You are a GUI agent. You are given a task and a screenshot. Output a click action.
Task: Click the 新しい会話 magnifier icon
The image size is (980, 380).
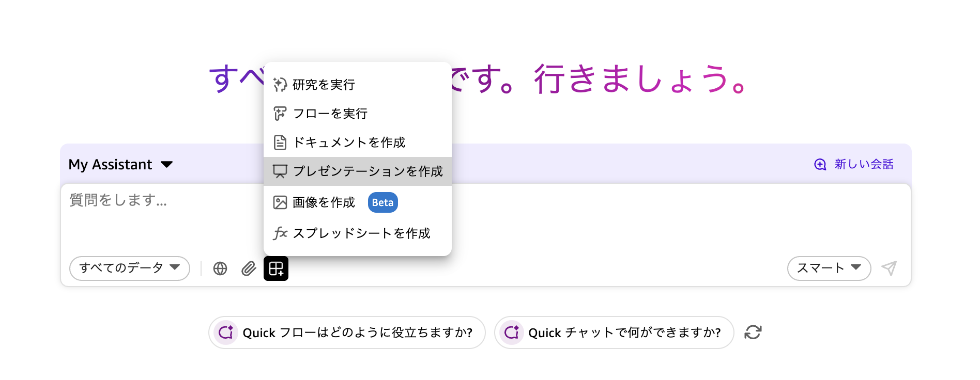819,164
